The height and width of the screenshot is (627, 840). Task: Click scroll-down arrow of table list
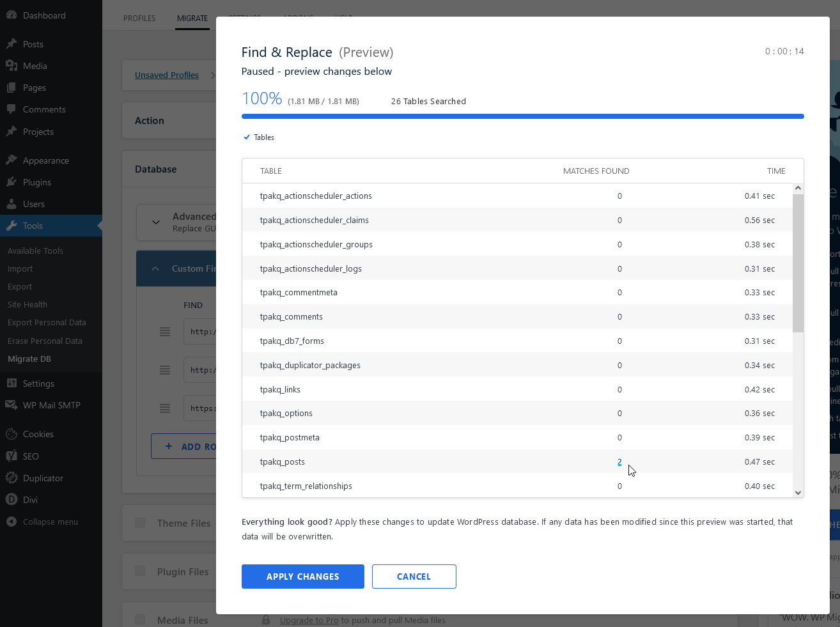coord(798,492)
